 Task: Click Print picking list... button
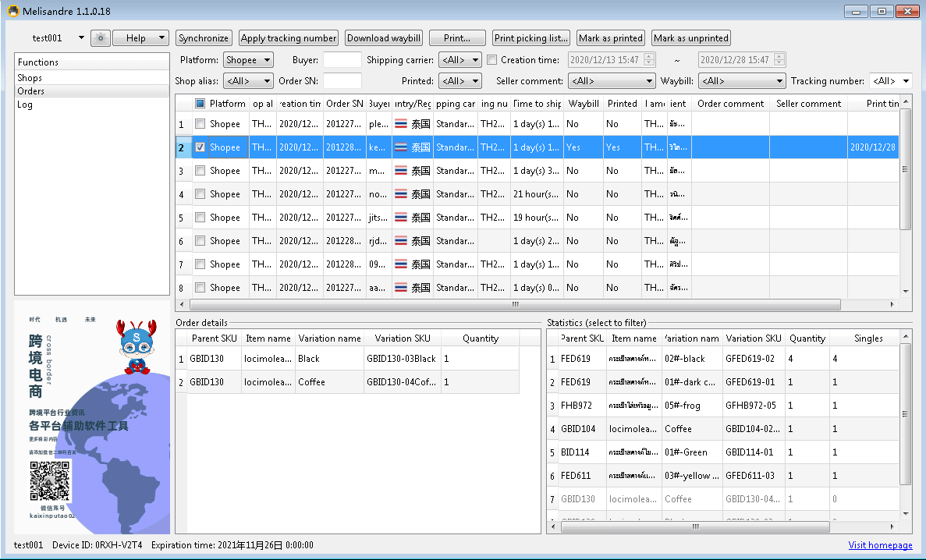531,37
